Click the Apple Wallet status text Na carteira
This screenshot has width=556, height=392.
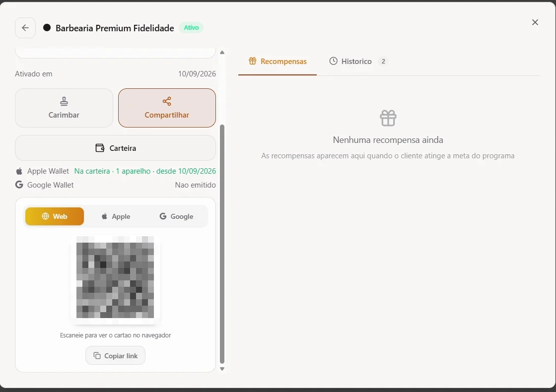(x=145, y=171)
